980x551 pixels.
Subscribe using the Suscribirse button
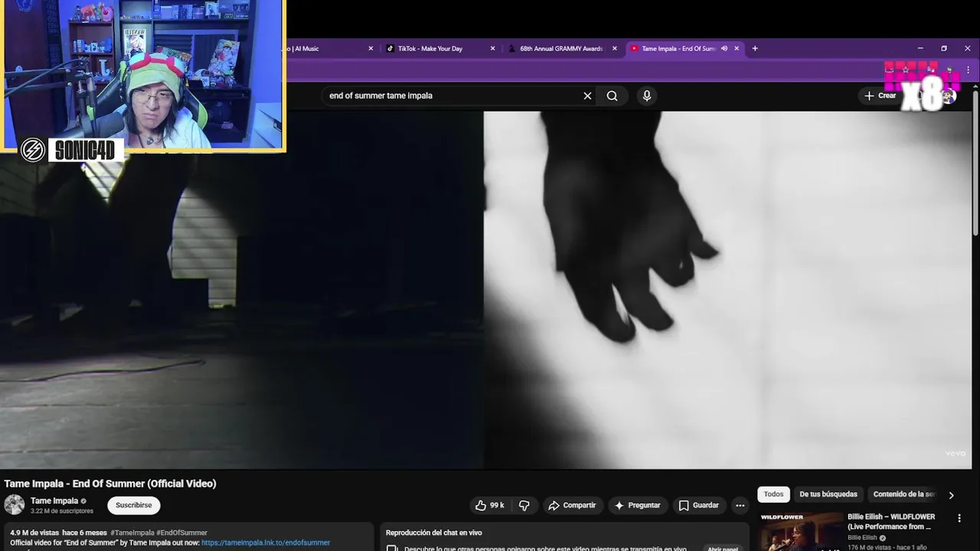134,505
